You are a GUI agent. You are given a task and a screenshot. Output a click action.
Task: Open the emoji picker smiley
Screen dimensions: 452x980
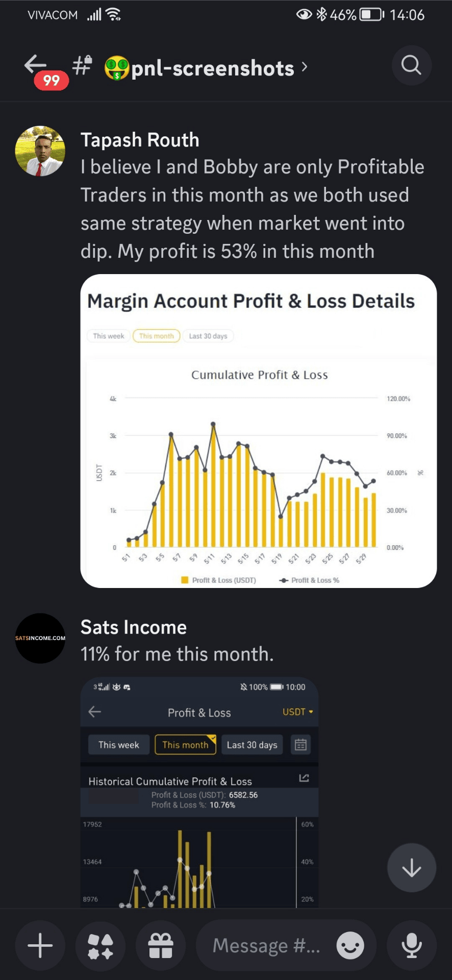click(x=350, y=946)
